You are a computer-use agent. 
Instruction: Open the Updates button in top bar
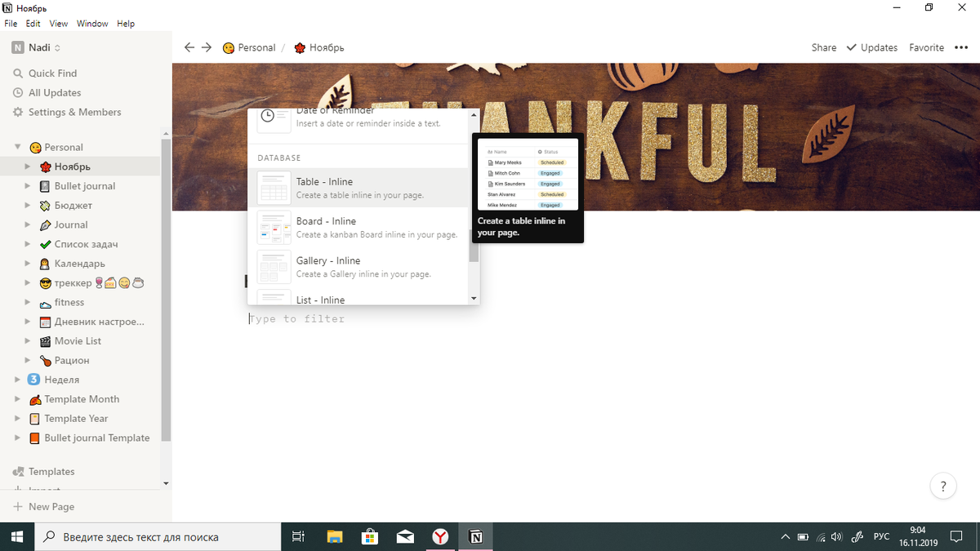tap(872, 47)
